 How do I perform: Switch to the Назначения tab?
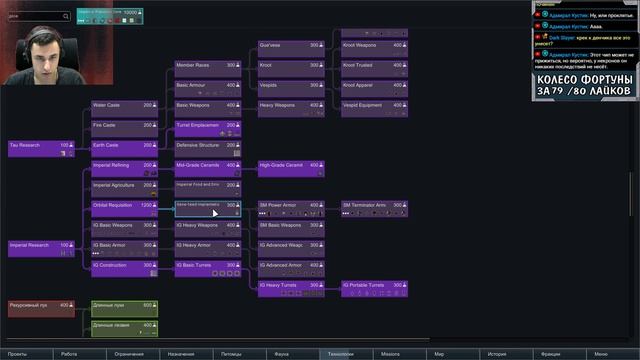pyautogui.click(x=186, y=354)
